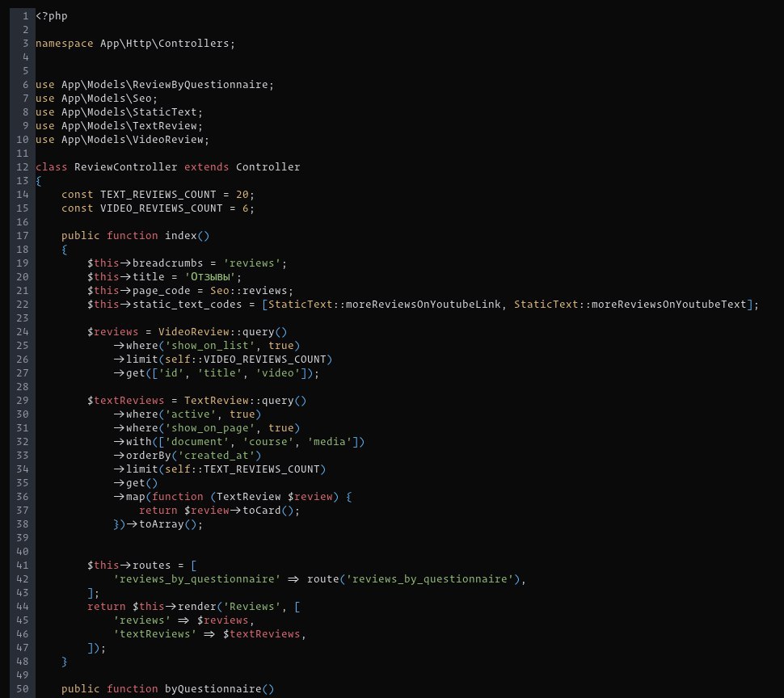The width and height of the screenshot is (784, 698).
Task: Click 'TextReview::query()' call on line 29
Action: tap(245, 401)
